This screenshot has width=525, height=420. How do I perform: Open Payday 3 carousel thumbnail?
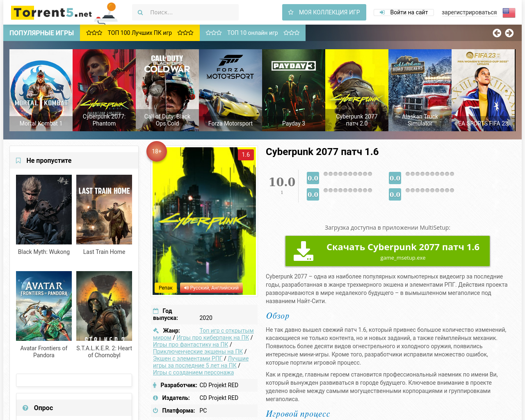(x=294, y=90)
